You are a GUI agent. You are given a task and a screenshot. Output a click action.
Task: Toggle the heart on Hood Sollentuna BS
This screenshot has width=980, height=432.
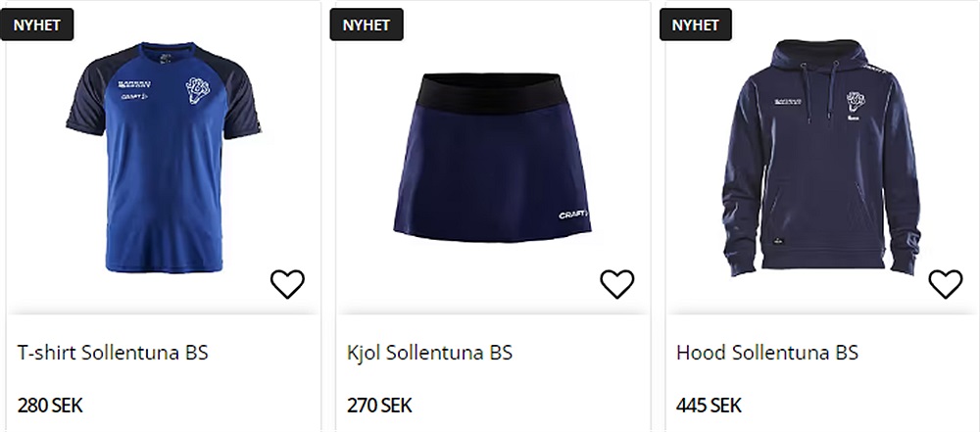(946, 284)
